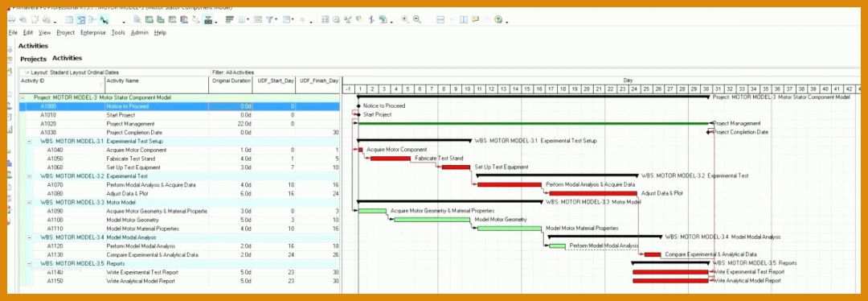Click the green Model Motor Geometry Gantt bar
The image size is (868, 301).
click(x=432, y=220)
